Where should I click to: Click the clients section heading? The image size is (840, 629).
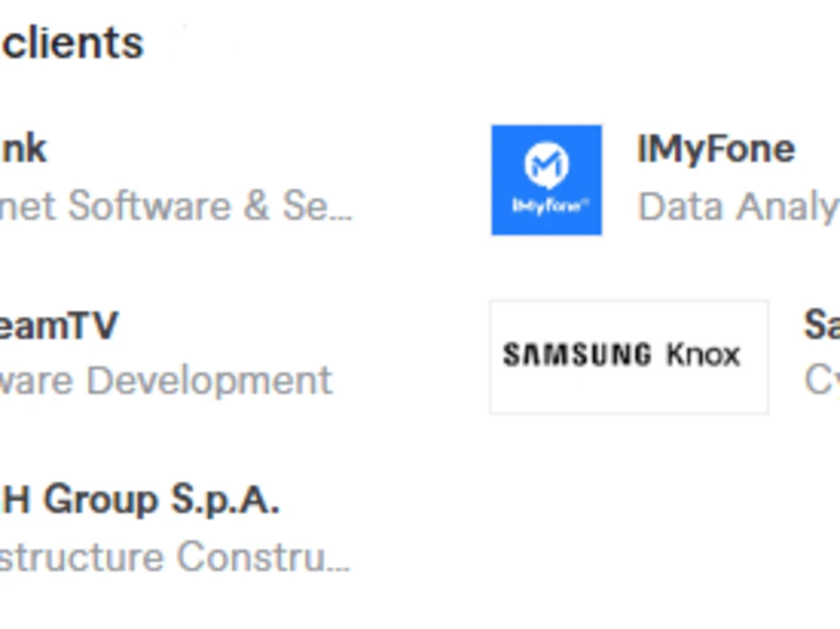coord(72,44)
